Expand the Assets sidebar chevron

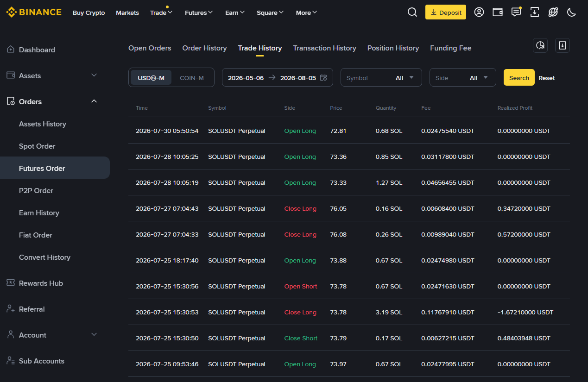pos(94,75)
